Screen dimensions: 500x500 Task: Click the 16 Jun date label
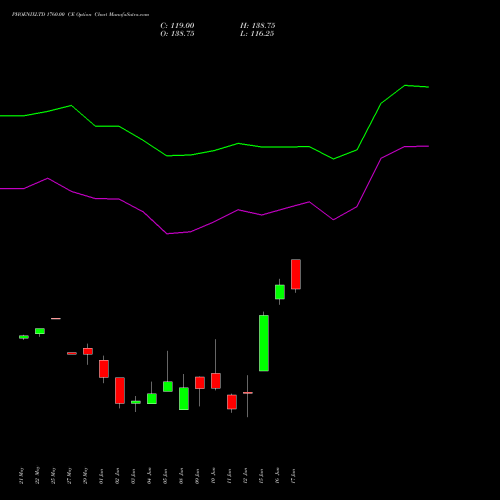coord(278,476)
